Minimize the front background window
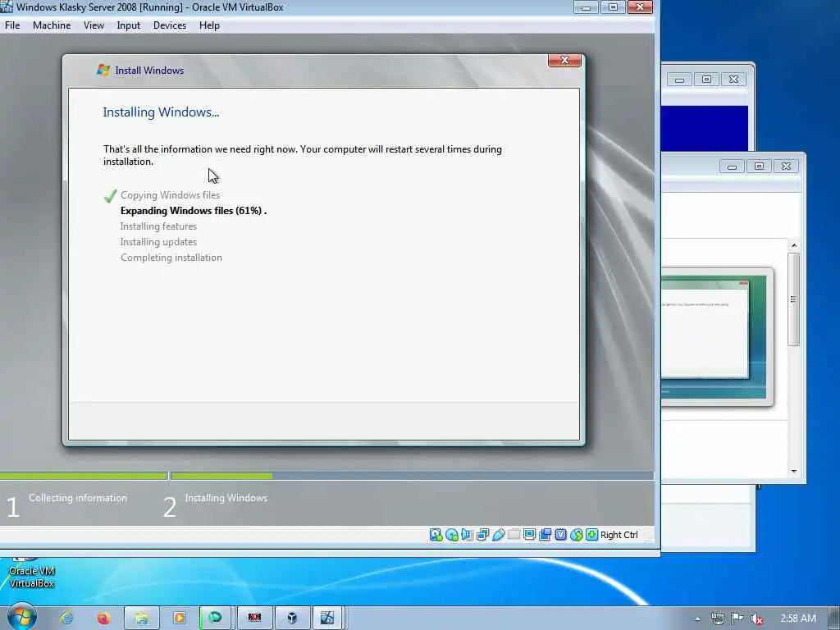 tap(732, 166)
